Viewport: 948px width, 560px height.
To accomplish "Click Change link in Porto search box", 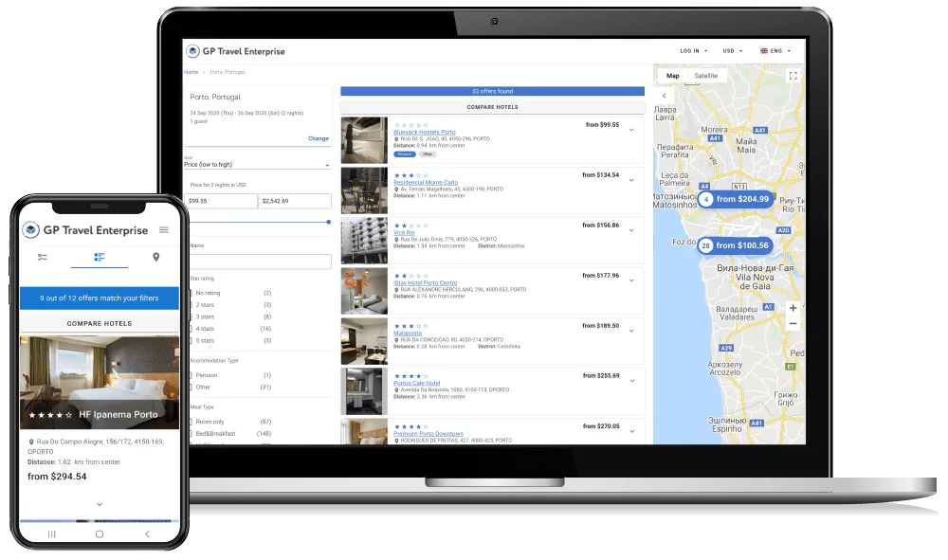I will coord(318,138).
